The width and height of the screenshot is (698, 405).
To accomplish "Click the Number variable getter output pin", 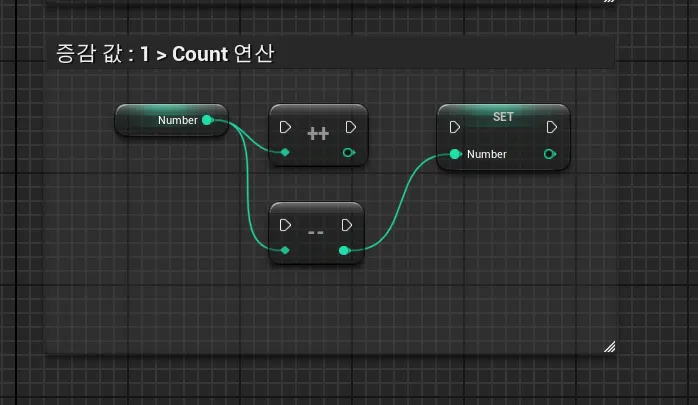I will 207,120.
